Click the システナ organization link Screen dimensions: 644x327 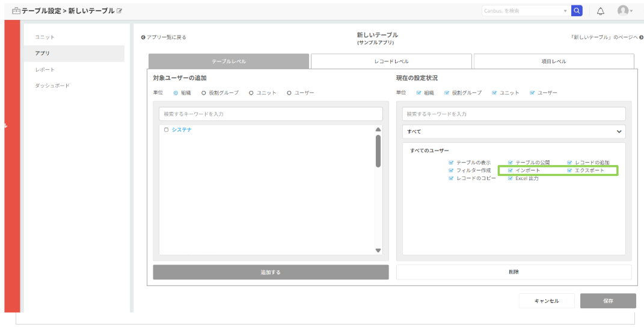click(182, 129)
